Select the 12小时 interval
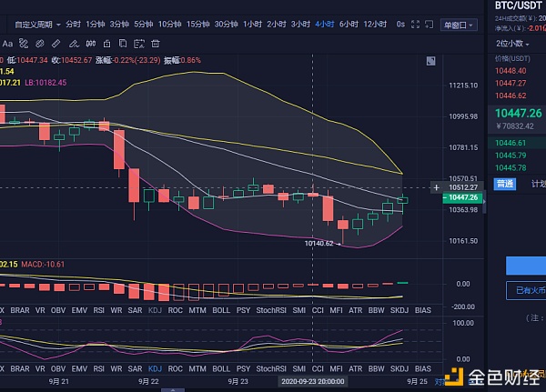The width and height of the screenshot is (546, 392). click(x=375, y=25)
